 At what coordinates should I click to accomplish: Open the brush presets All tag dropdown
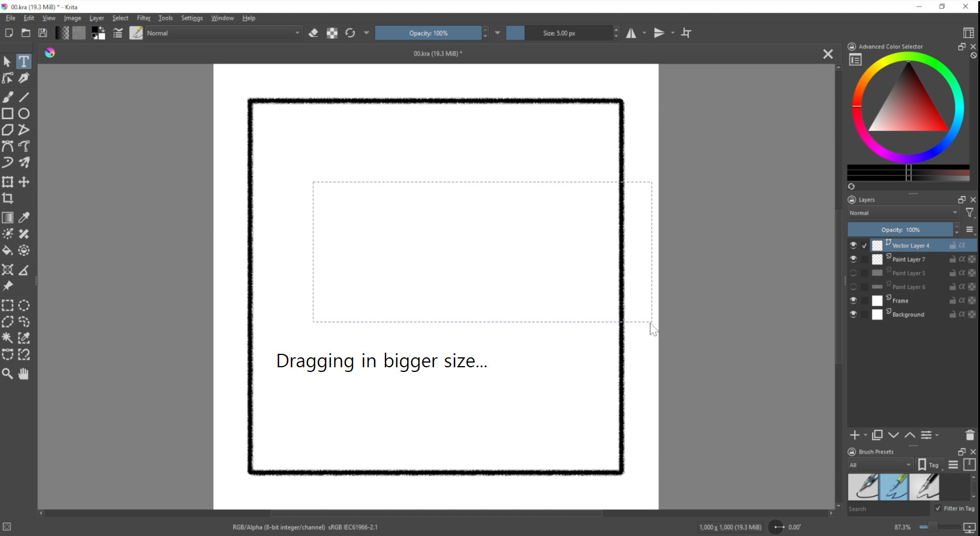click(880, 465)
